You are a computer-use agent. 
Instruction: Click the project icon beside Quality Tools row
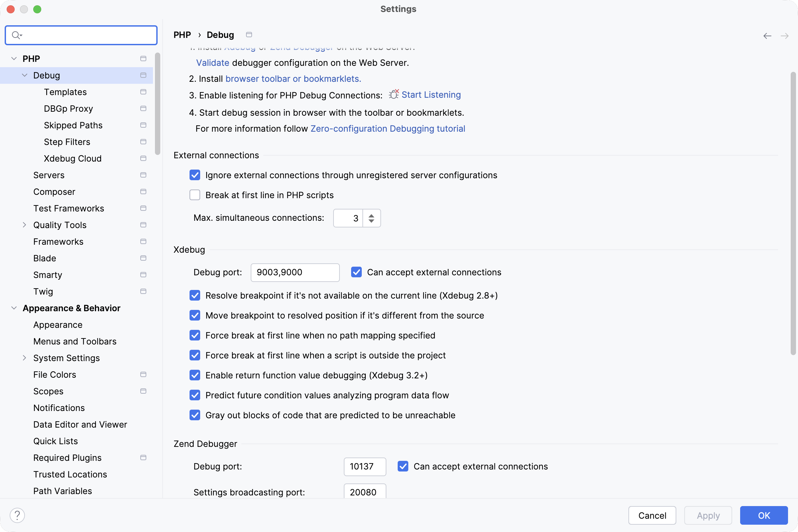[143, 225]
